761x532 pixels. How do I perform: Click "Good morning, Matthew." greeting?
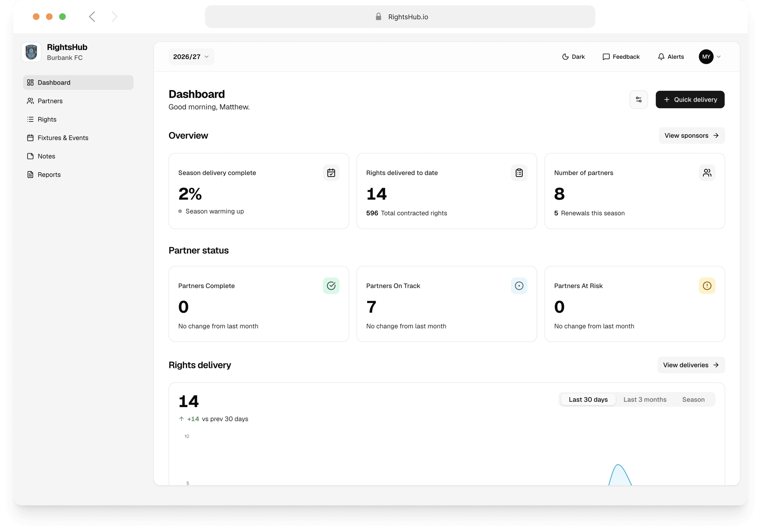(x=209, y=107)
